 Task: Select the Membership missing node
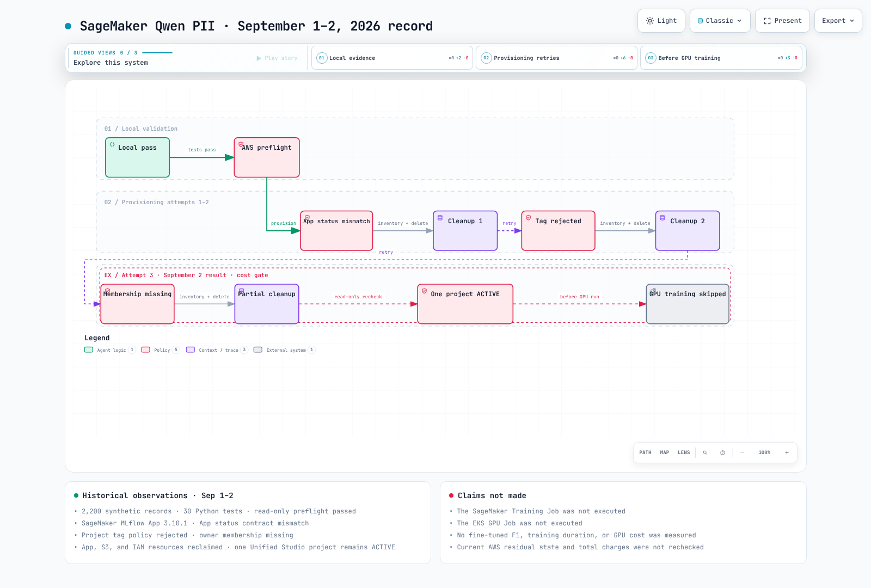coord(137,304)
